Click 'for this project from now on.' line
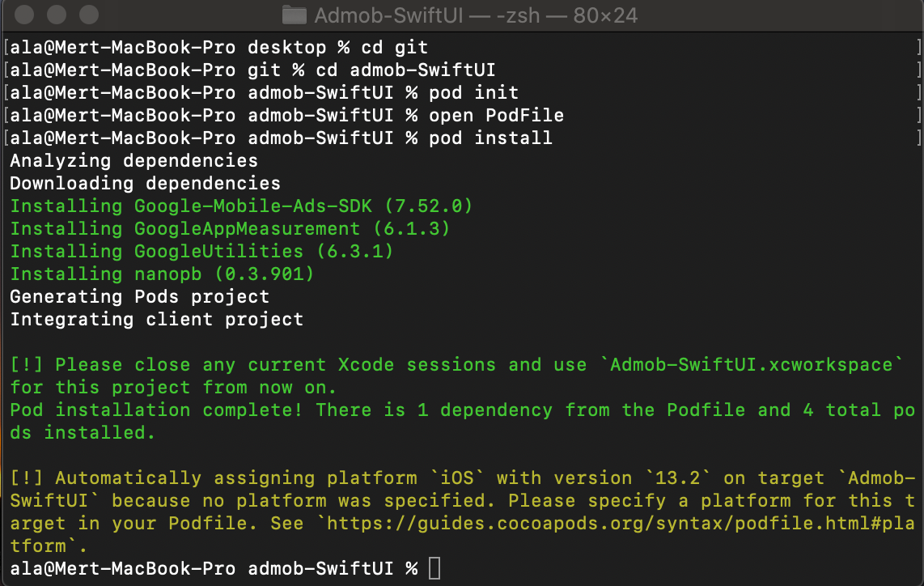This screenshot has width=924, height=586. click(173, 388)
